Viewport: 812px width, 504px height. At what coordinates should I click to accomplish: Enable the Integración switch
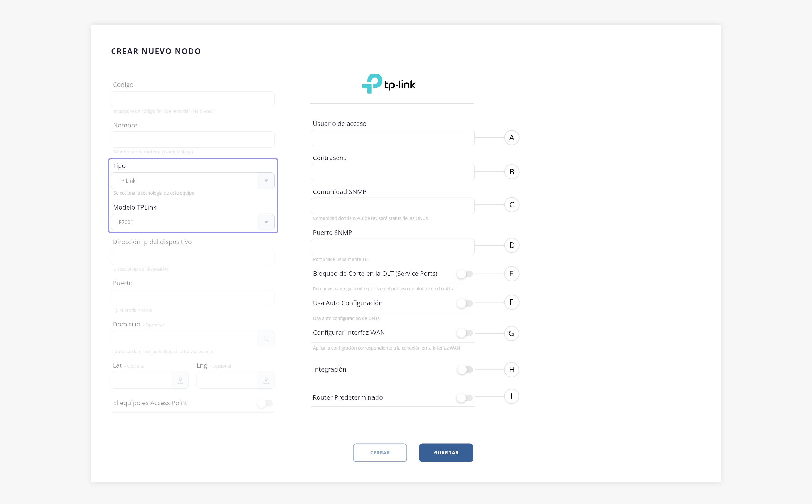[x=465, y=370]
